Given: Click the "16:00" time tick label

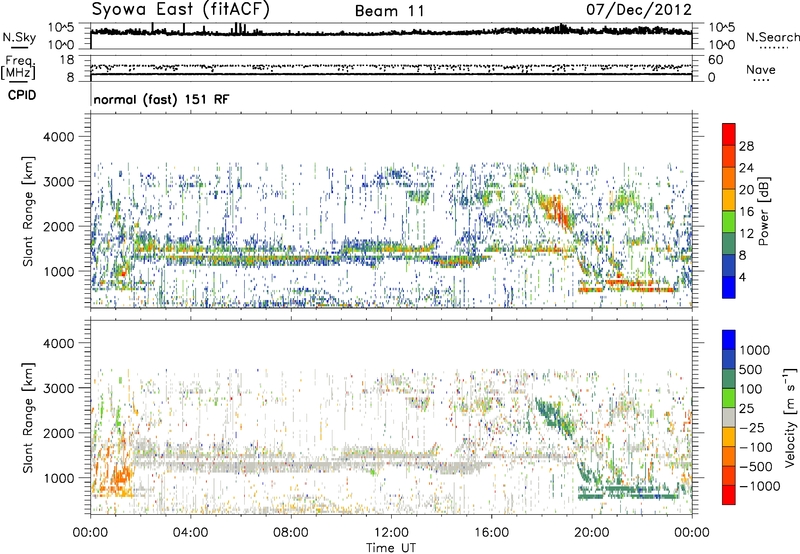Looking at the screenshot, I should 491,533.
